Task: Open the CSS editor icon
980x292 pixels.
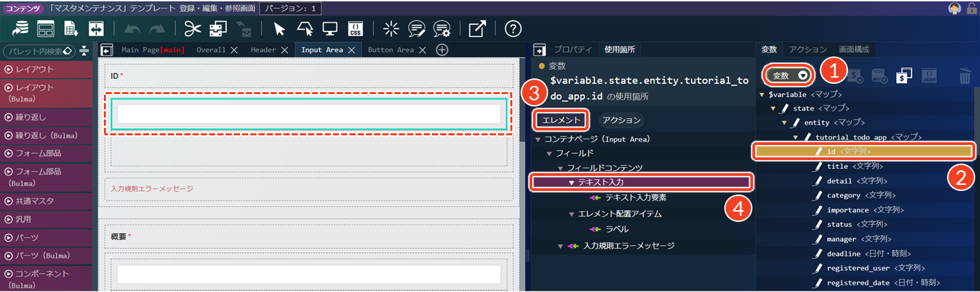Action: tap(356, 28)
